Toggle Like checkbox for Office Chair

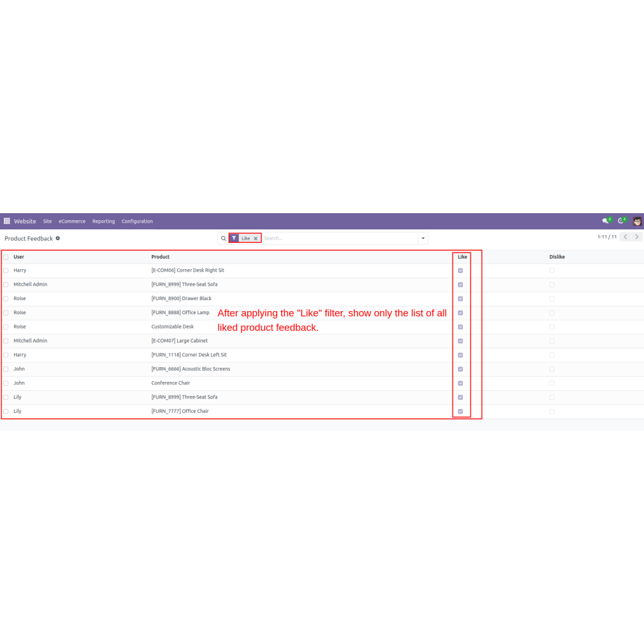pos(460,411)
